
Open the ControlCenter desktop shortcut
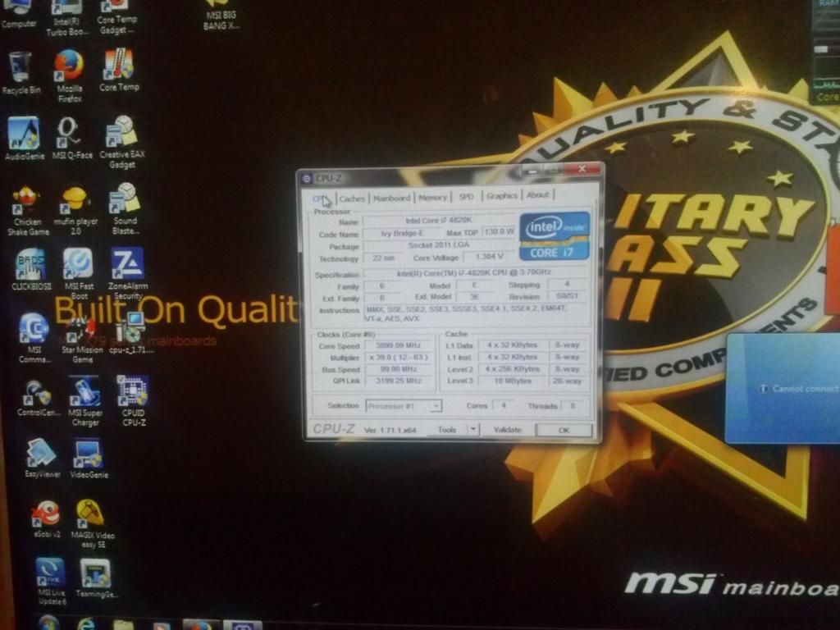[x=38, y=399]
